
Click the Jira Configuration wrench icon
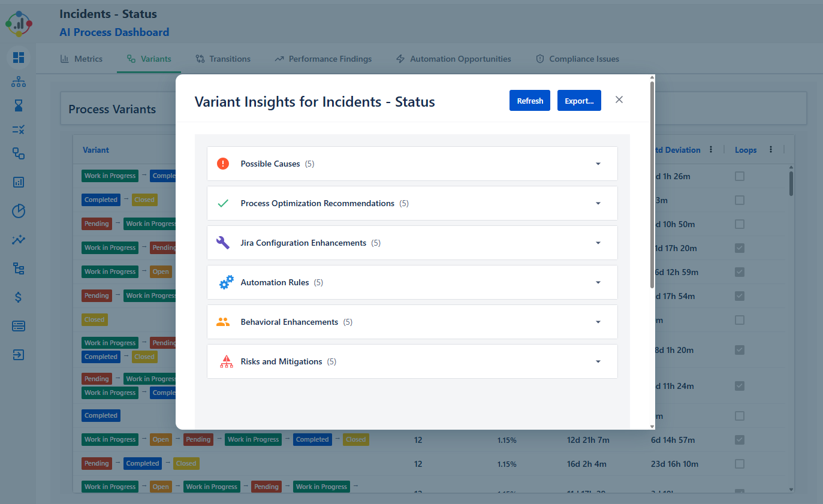point(223,243)
